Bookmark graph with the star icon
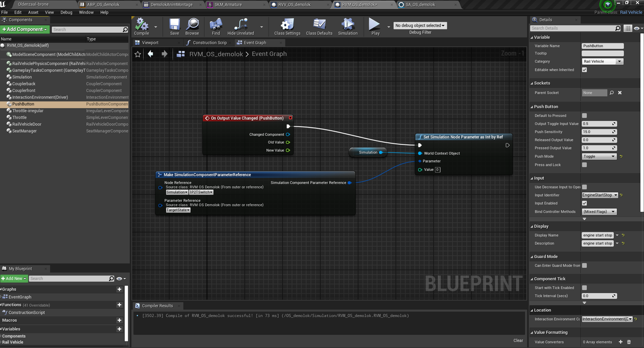Screen dimensions: 644x348 coord(138,54)
